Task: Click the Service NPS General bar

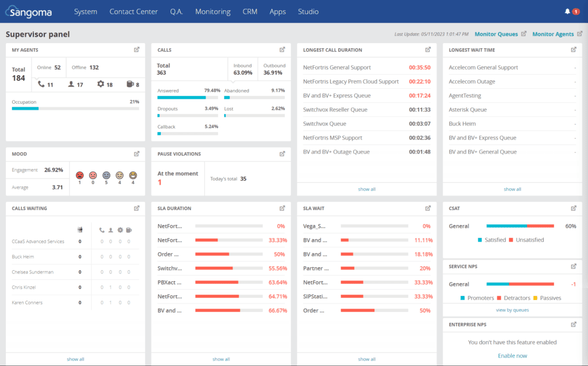Action: (520, 284)
